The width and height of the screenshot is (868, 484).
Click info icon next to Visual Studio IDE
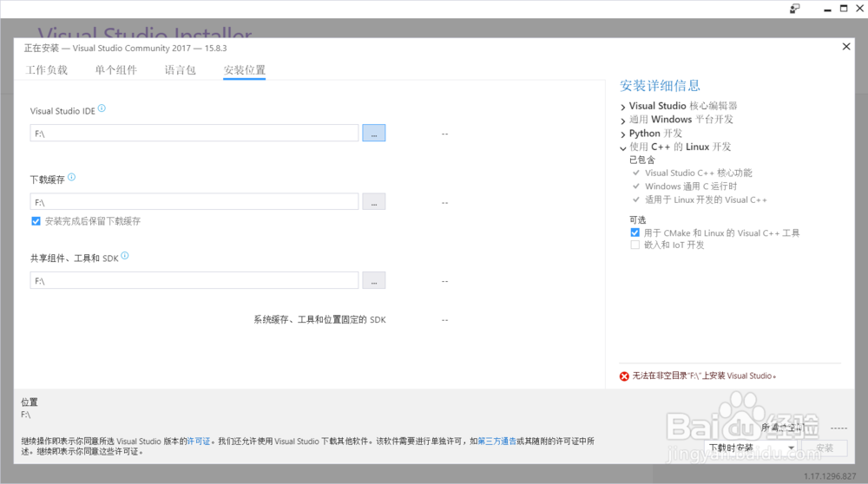(x=102, y=108)
